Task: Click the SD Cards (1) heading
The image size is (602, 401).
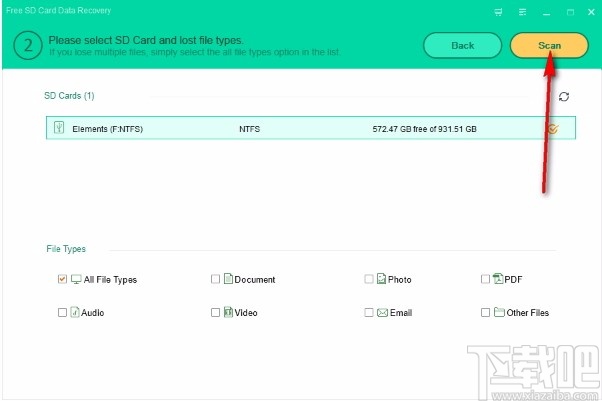Action: 69,96
